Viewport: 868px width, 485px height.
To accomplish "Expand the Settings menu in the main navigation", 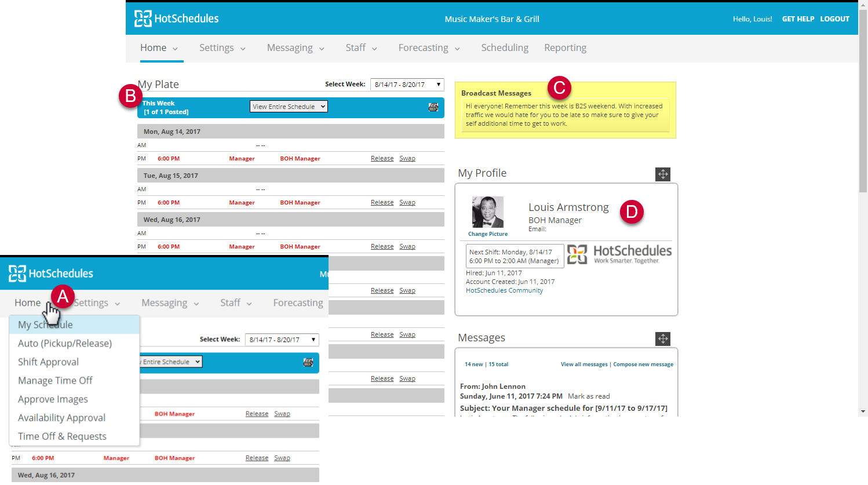I will [223, 48].
